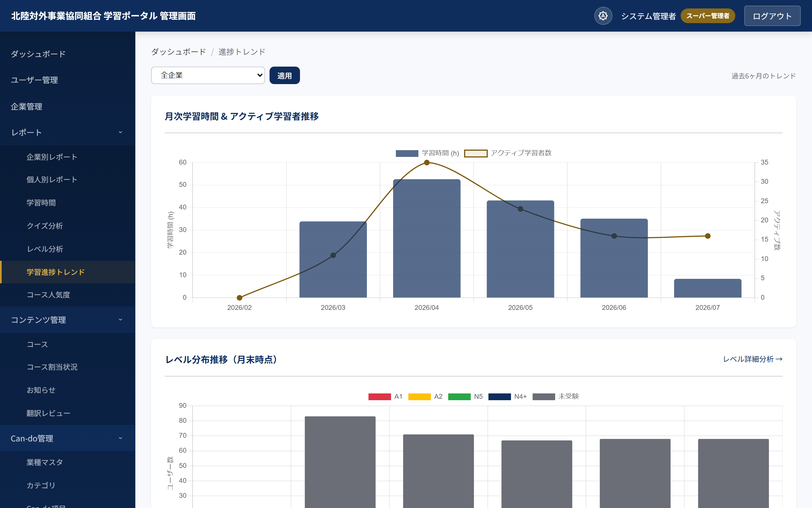The image size is (812, 508).
Task: Click the 2026/03 study-hours bar
Action: pyautogui.click(x=333, y=259)
